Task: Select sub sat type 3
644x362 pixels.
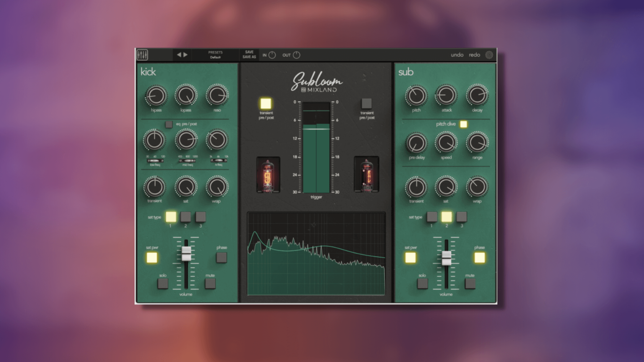Action: click(461, 217)
